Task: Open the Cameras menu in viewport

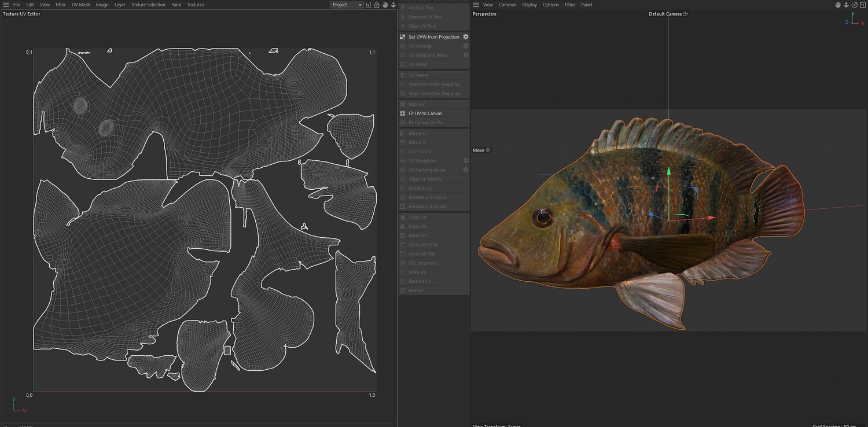Action: (507, 5)
